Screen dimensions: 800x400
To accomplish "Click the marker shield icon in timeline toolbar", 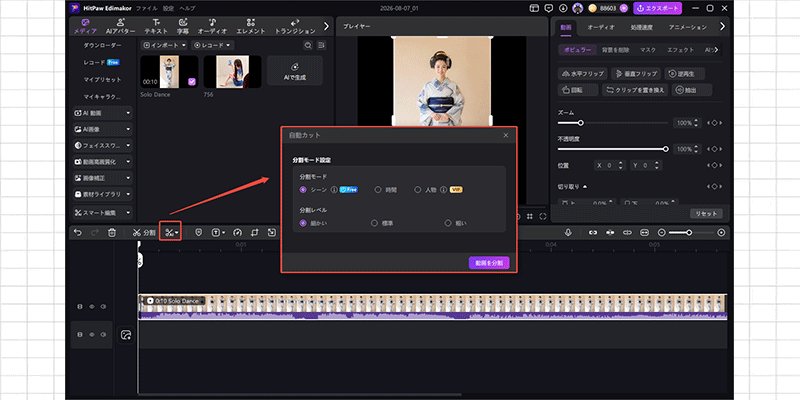I will click(x=198, y=233).
